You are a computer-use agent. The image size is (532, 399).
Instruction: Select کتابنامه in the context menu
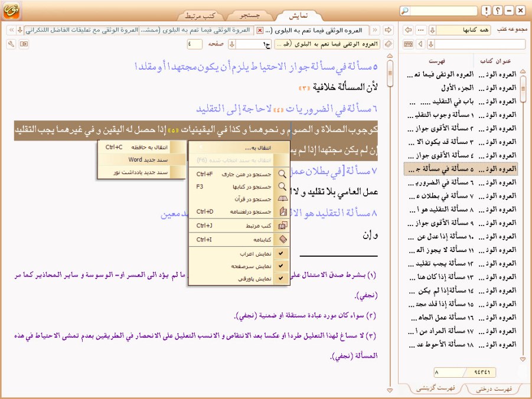click(x=239, y=240)
